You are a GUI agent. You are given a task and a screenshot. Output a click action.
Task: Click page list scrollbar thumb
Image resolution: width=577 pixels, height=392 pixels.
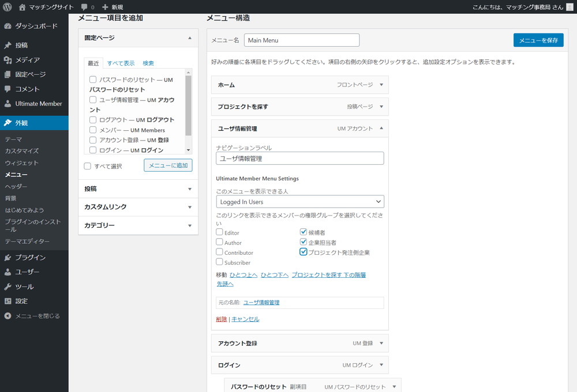[189, 105]
